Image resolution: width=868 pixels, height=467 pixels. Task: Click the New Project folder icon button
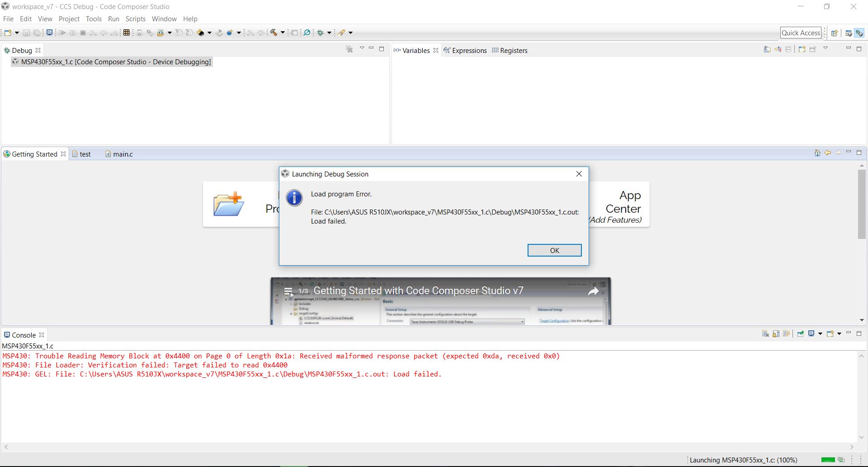point(228,204)
